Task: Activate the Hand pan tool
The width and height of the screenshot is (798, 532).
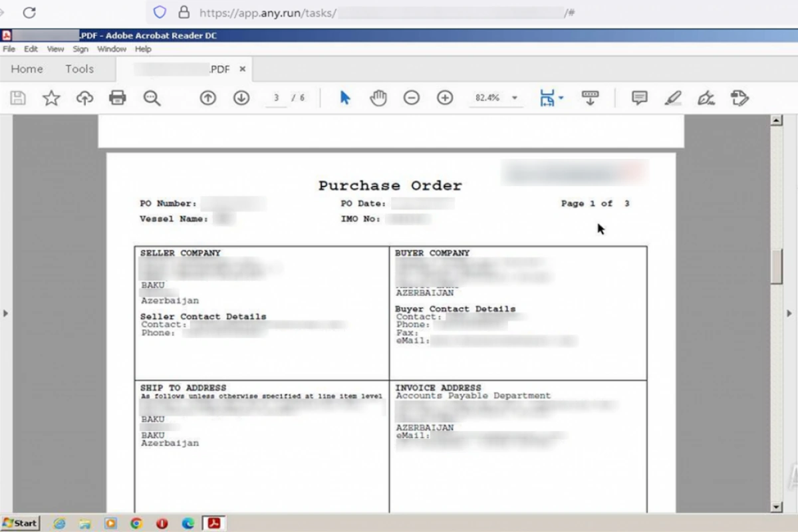Action: coord(378,98)
